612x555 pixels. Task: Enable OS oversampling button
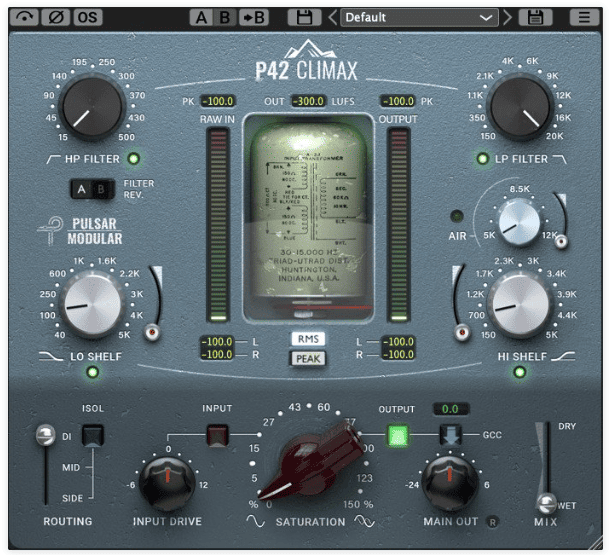pos(87,17)
